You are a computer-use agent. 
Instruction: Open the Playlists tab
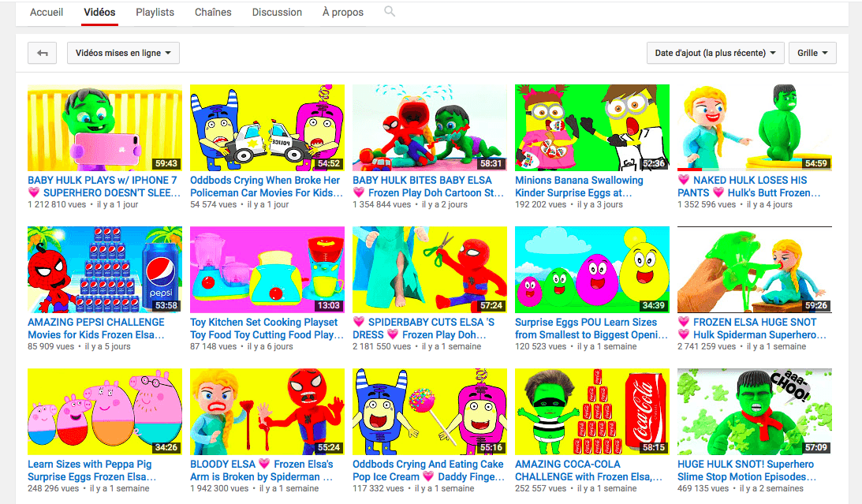(x=155, y=12)
